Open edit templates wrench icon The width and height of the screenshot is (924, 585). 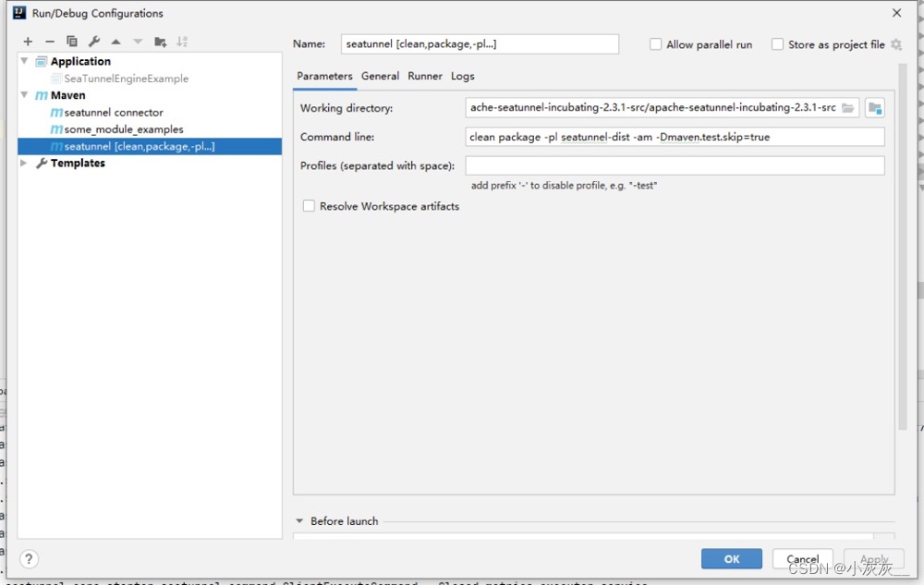[93, 42]
